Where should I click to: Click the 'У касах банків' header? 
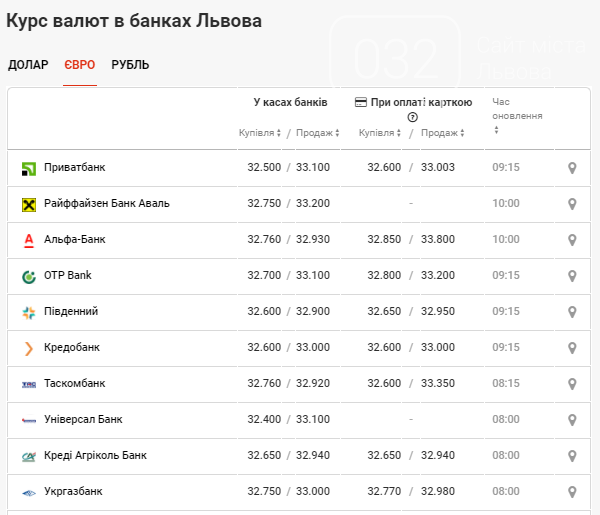[290, 102]
